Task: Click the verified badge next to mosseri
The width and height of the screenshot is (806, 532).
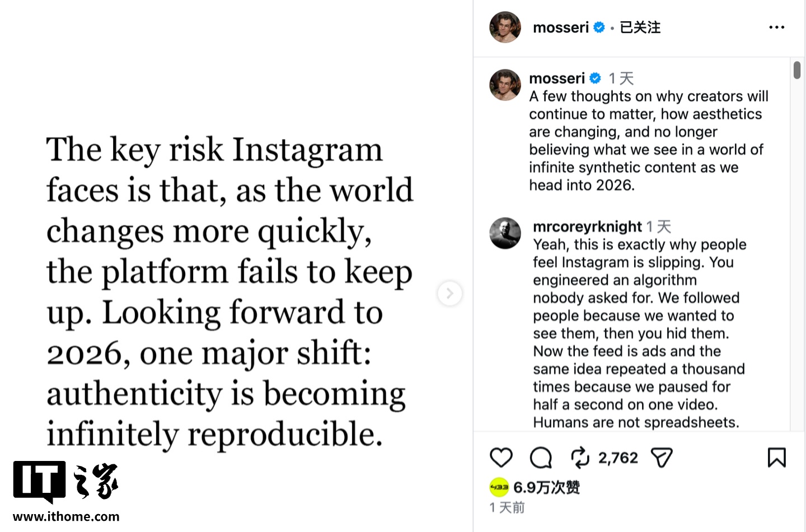Action: tap(599, 27)
